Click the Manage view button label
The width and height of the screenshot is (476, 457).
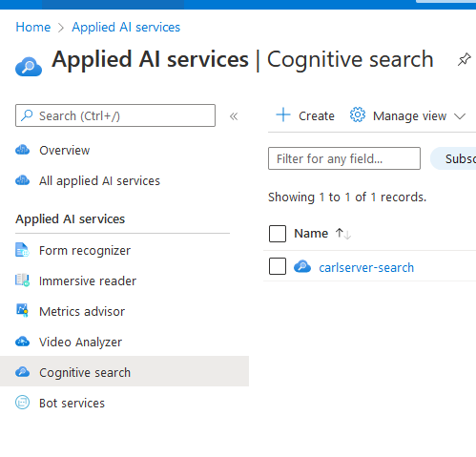409,116
